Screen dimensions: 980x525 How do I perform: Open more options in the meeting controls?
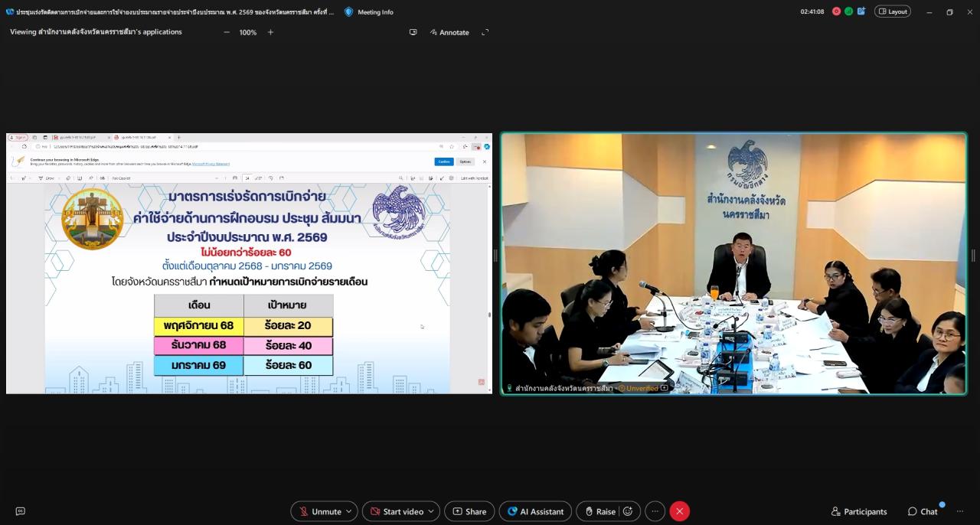click(x=655, y=511)
